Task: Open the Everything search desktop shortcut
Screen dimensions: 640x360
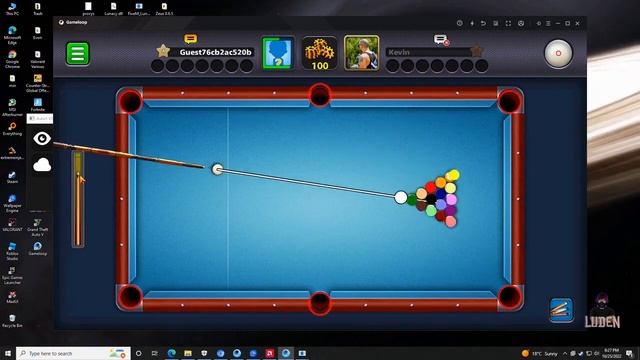Action: [12, 129]
